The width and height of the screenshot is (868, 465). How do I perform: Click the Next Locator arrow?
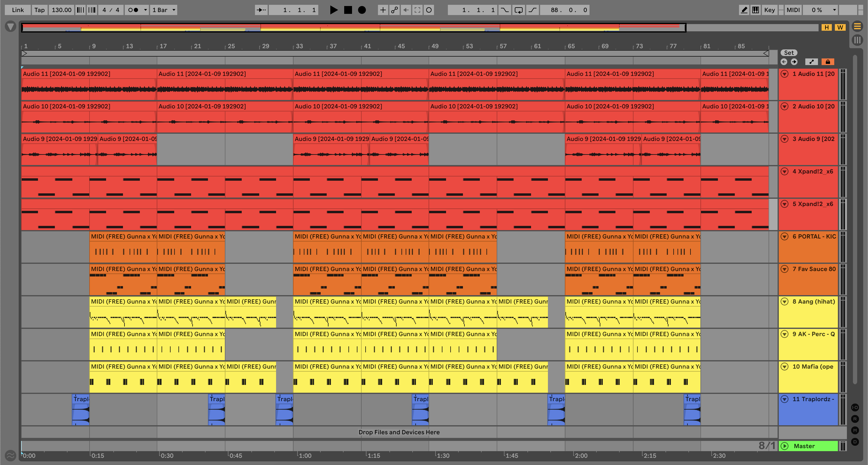pyautogui.click(x=794, y=62)
